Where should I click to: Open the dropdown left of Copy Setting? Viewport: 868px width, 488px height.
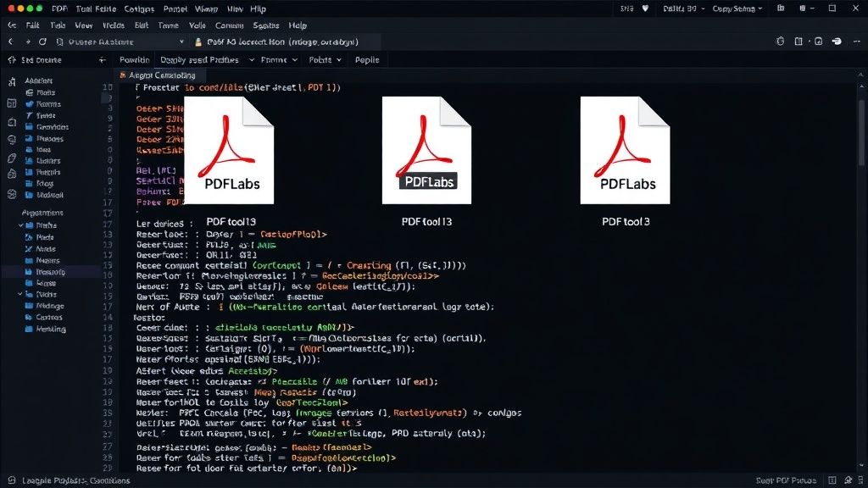684,8
